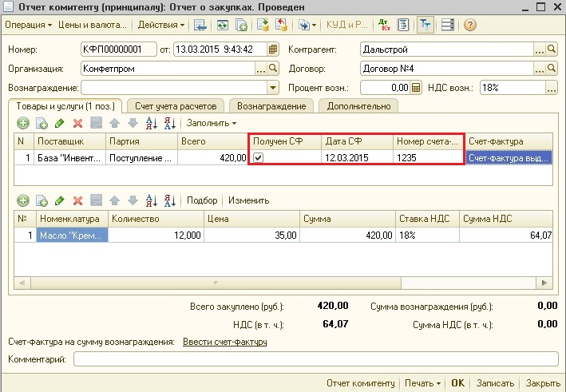Viewport: 566px width, 392px height.
Task: Click the 'Отчет комитенту' button at bottom
Action: tap(360, 383)
